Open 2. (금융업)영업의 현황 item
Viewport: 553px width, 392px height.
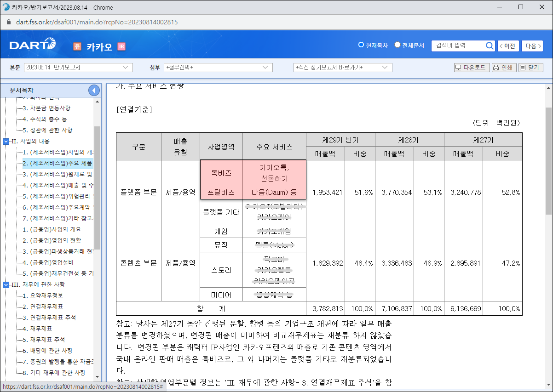[52, 240]
